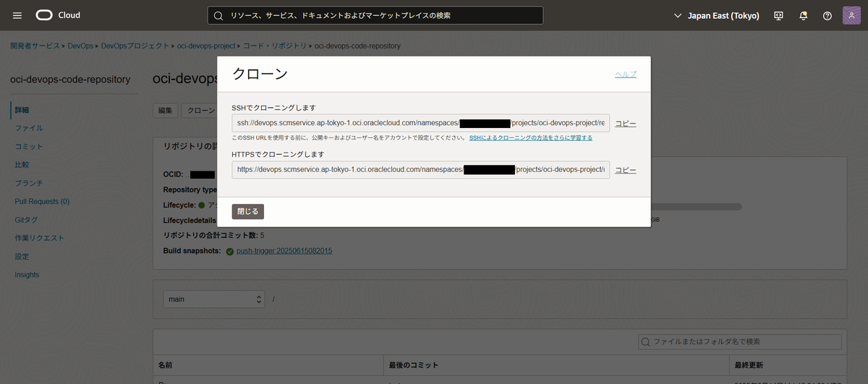Open the help question mark icon
The image size is (868, 384).
click(x=827, y=15)
